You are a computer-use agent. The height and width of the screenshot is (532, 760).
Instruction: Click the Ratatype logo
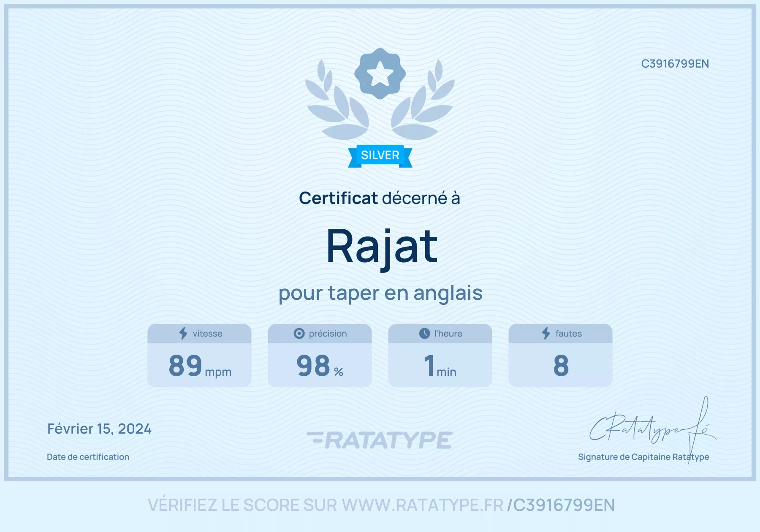click(x=379, y=440)
